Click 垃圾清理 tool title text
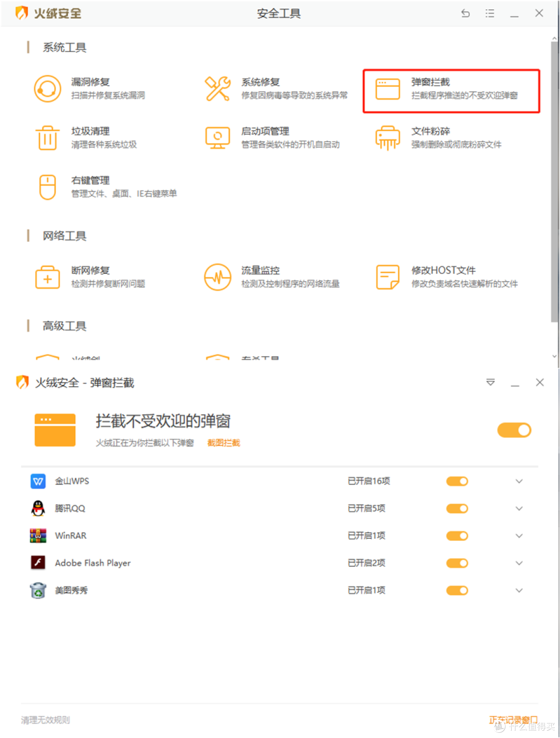Image resolution: width=560 pixels, height=738 pixels. point(90,131)
